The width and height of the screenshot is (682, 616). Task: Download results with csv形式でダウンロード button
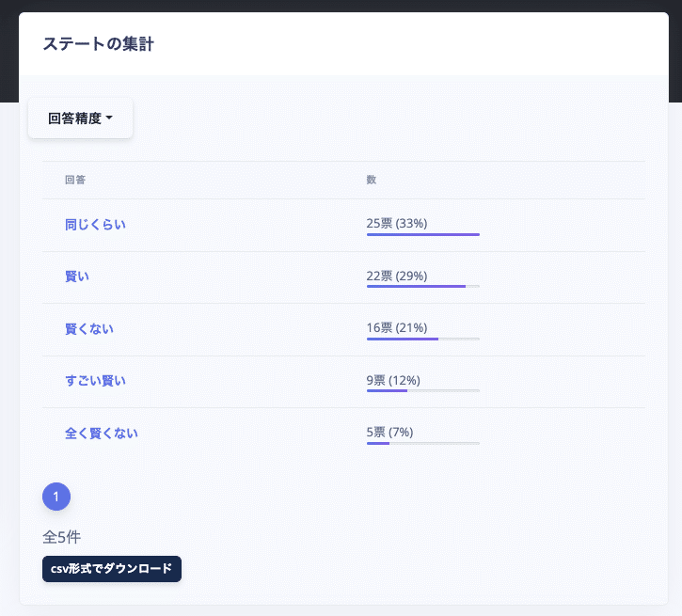(112, 569)
